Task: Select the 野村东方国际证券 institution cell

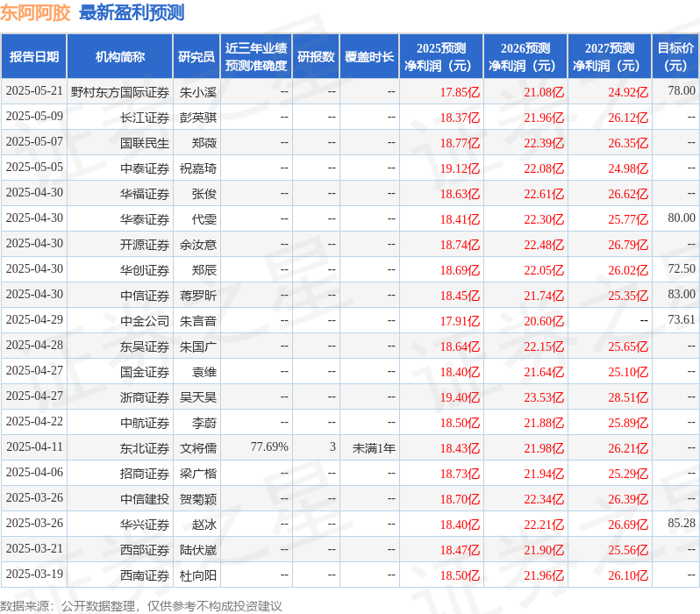Action: tap(119, 92)
